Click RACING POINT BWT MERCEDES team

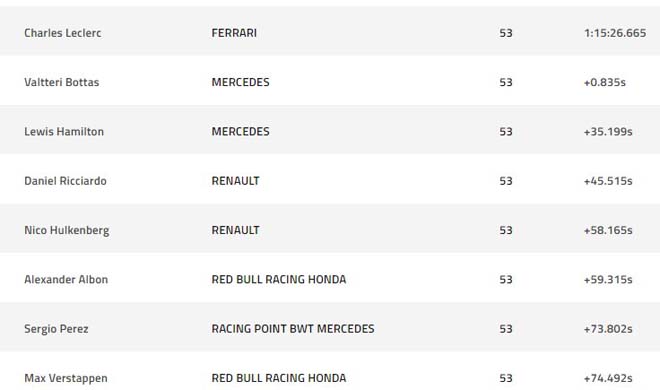(293, 329)
